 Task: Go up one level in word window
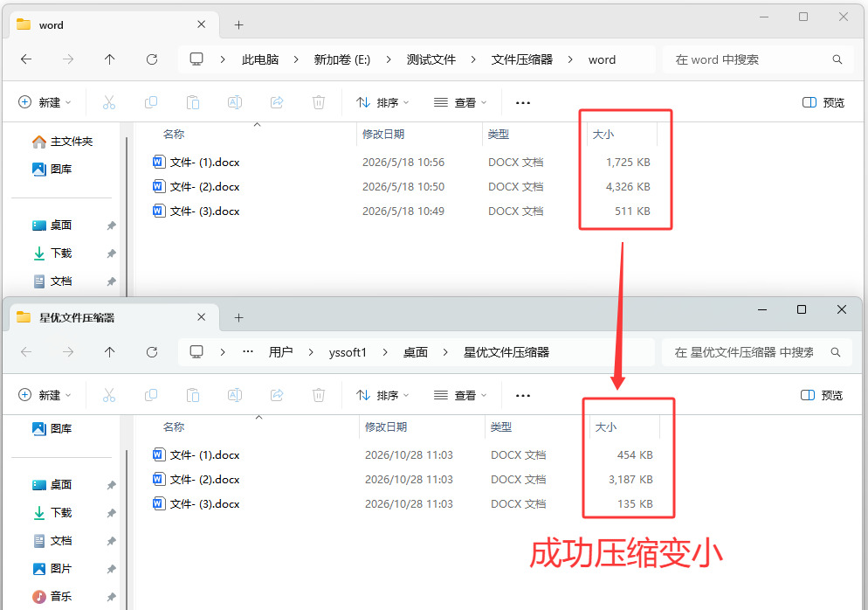[x=110, y=59]
